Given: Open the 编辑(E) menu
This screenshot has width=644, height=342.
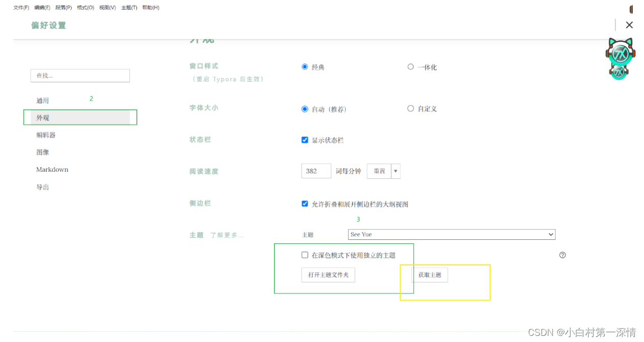Looking at the screenshot, I should coord(42,8).
